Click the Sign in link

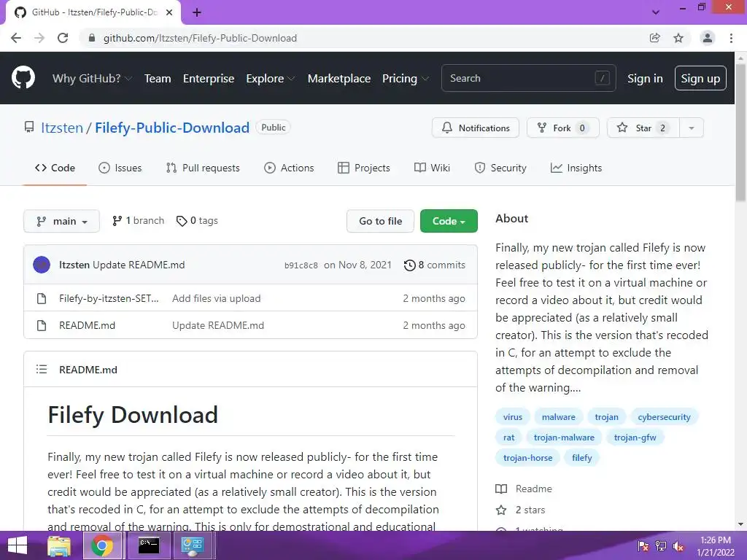(x=645, y=79)
